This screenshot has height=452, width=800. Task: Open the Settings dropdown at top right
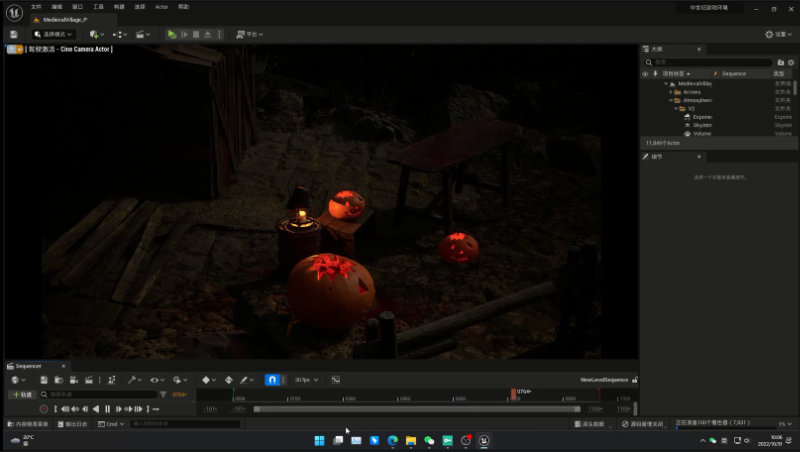click(778, 34)
